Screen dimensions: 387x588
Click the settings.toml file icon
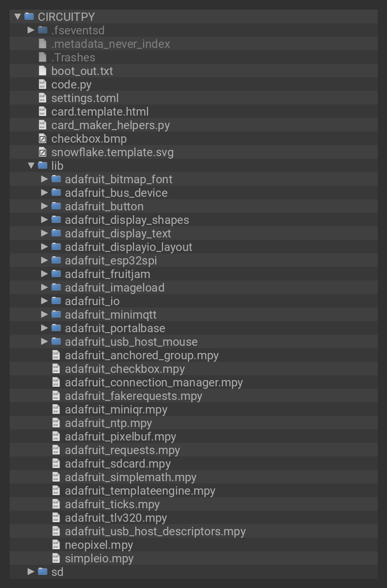coord(43,98)
